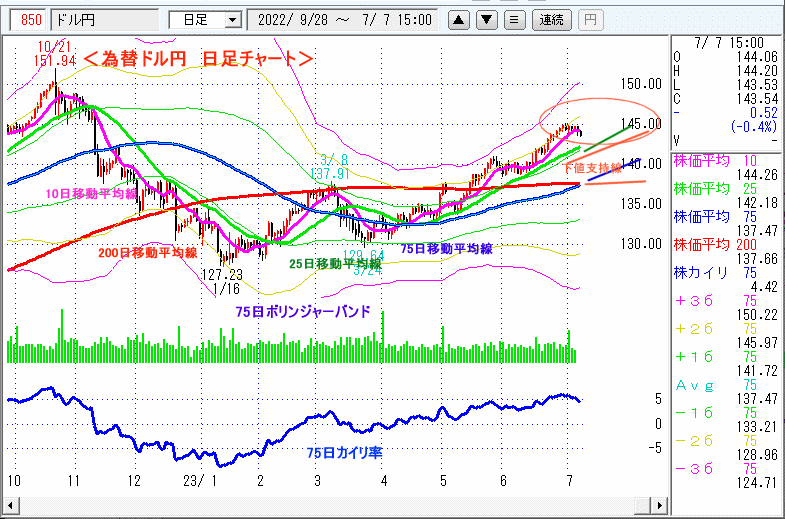Image resolution: width=785 pixels, height=519 pixels.
Task: Click the 151.94 high price label
Action: [55, 61]
